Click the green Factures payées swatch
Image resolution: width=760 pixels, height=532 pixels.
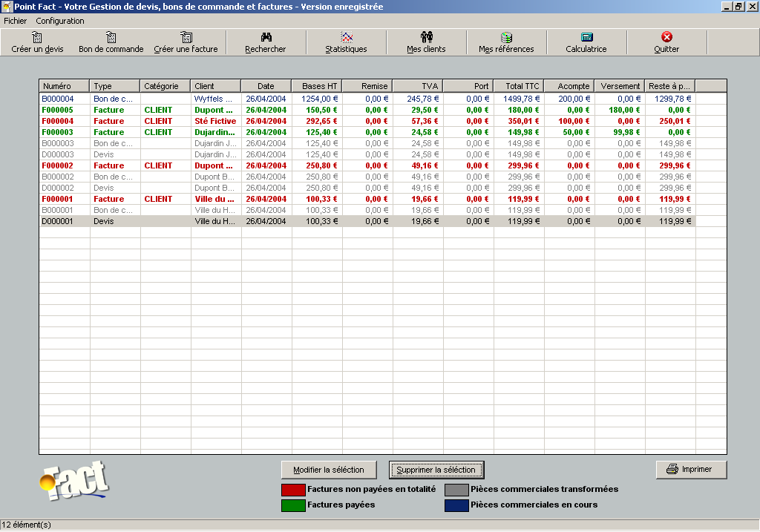pos(293,505)
